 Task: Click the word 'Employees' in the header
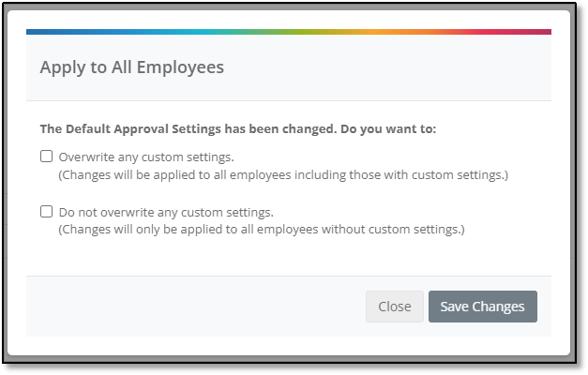[180, 67]
